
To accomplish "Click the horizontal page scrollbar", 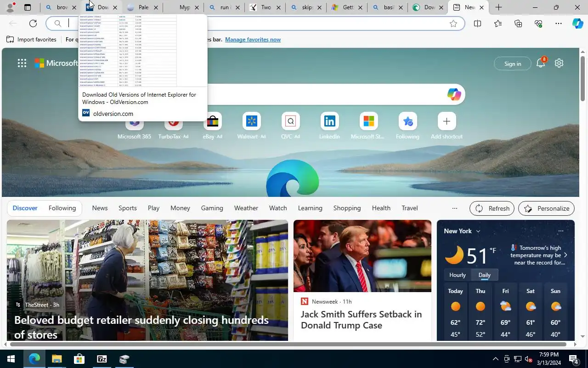I will [288, 344].
